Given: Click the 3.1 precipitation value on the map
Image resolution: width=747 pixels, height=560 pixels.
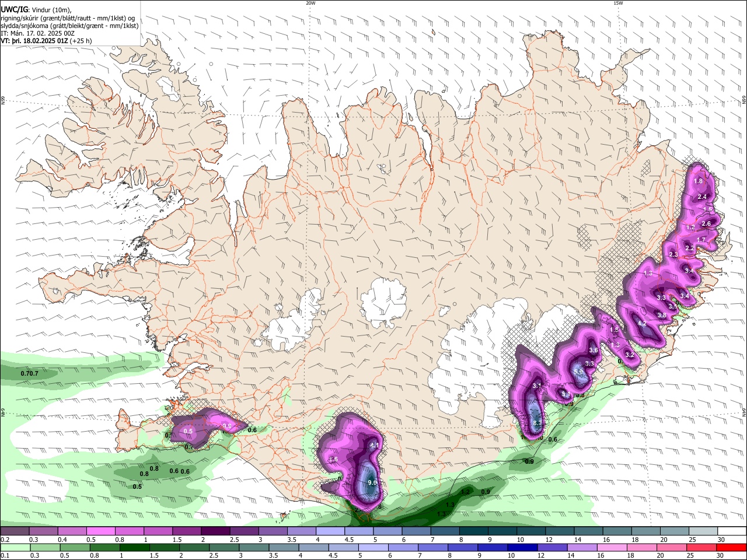Looking at the screenshot, I should pos(537,386).
